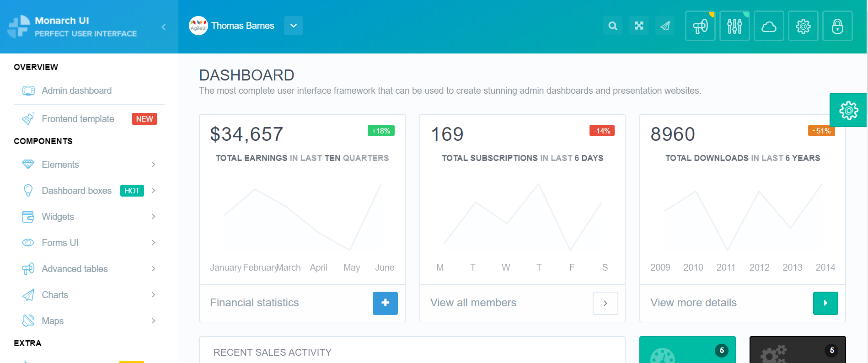Click dark gears tile
Screen dimensions: 868x363
pyautogui.click(x=798, y=350)
